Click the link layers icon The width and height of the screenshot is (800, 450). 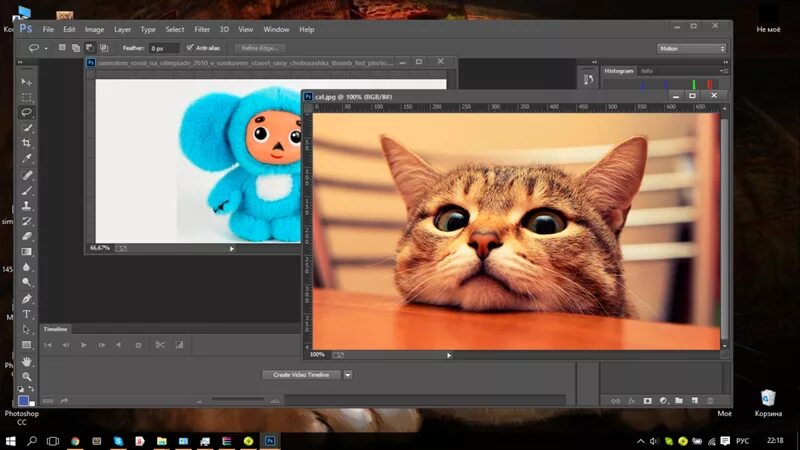(x=616, y=401)
